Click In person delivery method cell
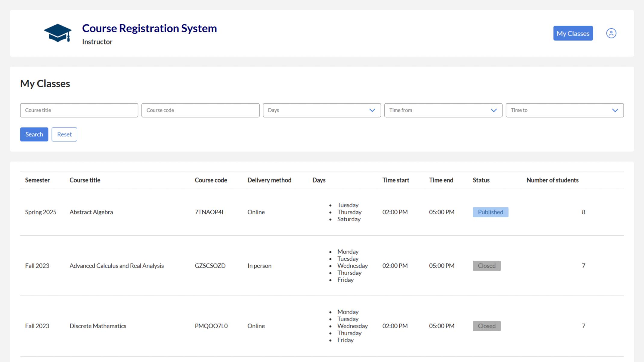Screen dimensions: 644x362 coord(259,266)
